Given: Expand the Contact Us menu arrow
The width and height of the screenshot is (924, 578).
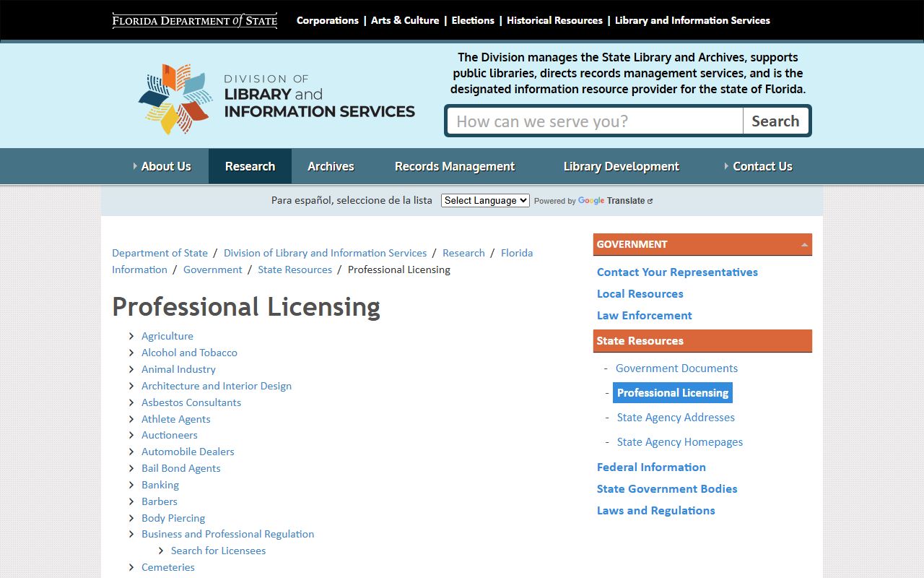Looking at the screenshot, I should click(726, 166).
